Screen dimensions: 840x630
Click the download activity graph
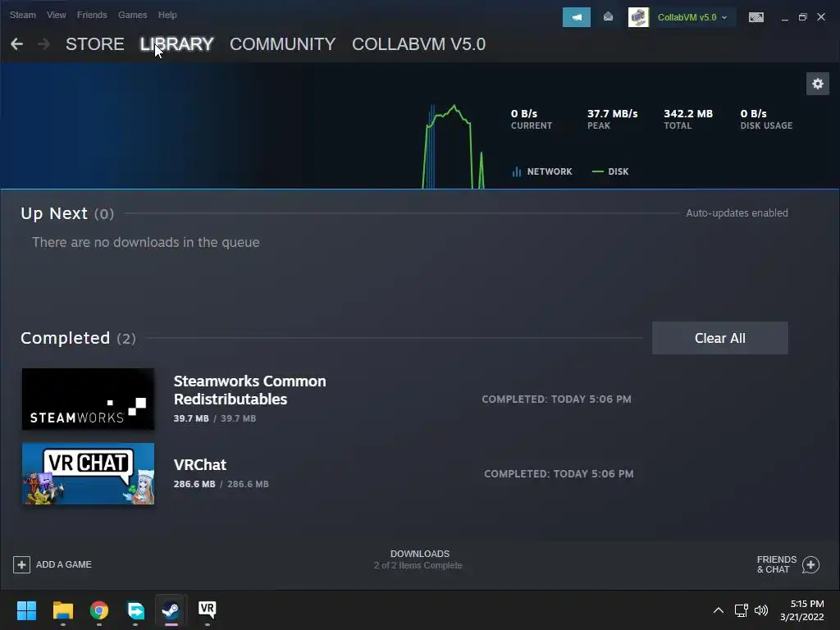click(x=454, y=146)
